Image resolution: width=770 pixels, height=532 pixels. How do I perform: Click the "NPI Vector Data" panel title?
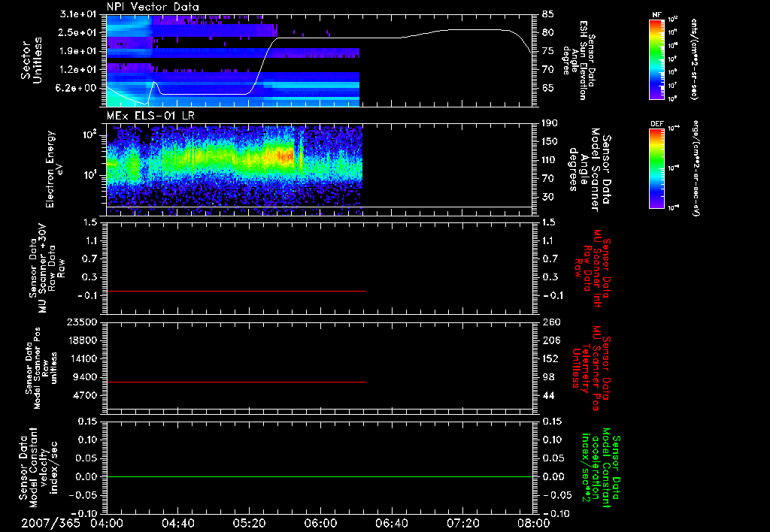tap(153, 7)
